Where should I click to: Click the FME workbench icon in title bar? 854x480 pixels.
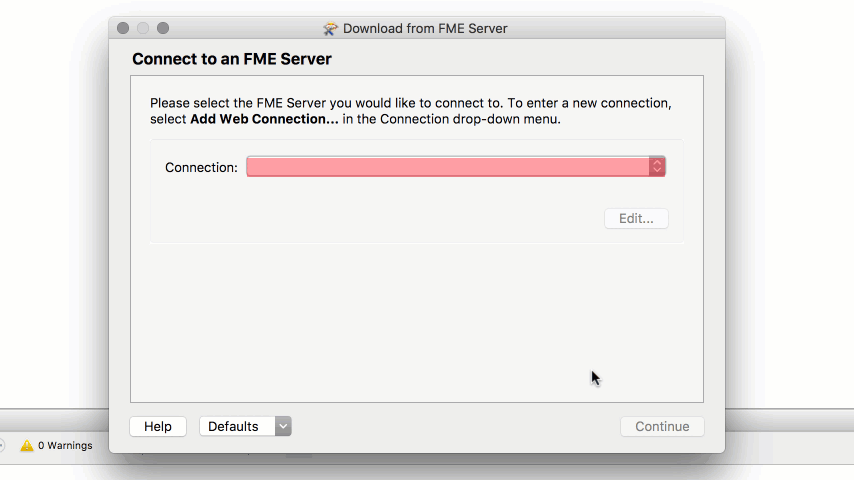330,28
